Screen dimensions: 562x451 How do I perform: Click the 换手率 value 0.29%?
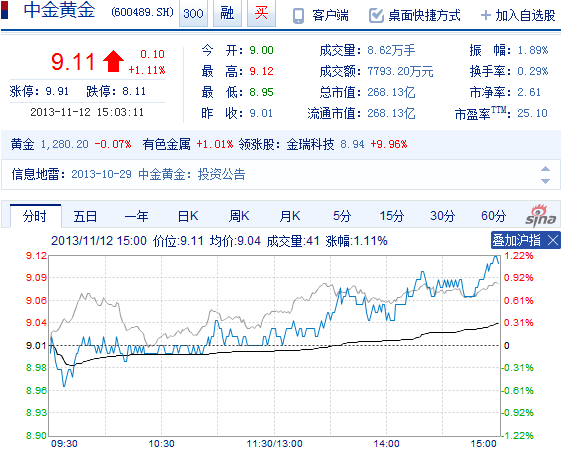(533, 71)
